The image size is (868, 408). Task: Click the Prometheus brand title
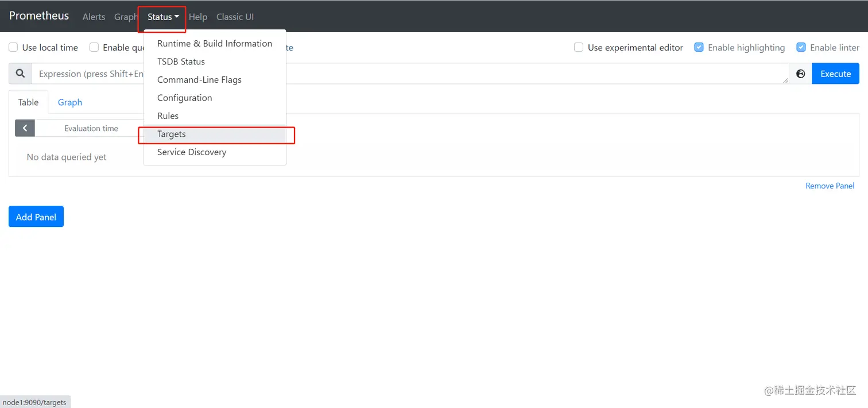coord(39,16)
